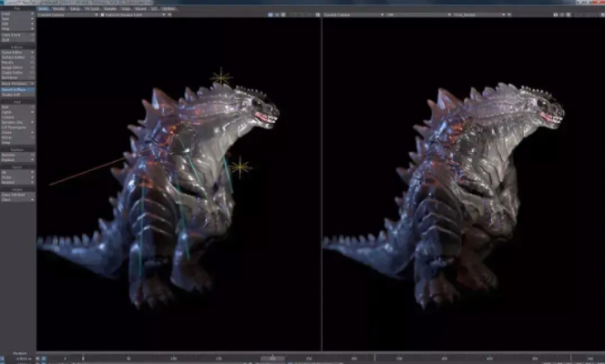Open the Surface Editor
Screen dimensions: 605x364
(17, 57)
